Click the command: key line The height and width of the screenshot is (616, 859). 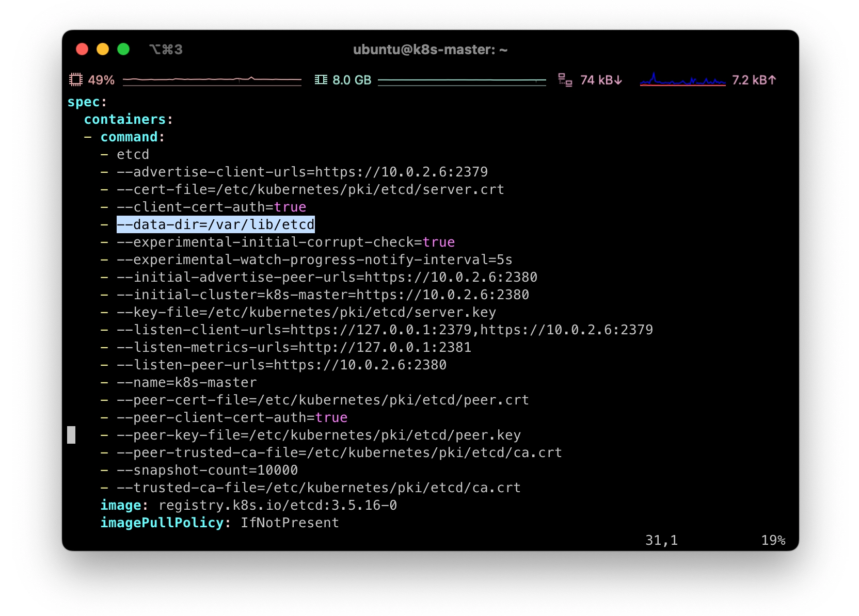[132, 137]
